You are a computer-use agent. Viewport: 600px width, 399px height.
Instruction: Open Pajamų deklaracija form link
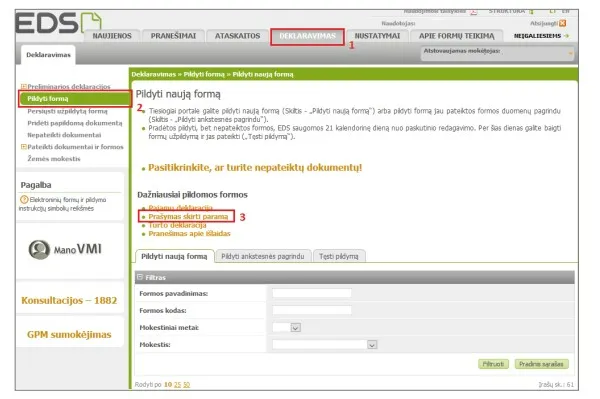click(180, 208)
